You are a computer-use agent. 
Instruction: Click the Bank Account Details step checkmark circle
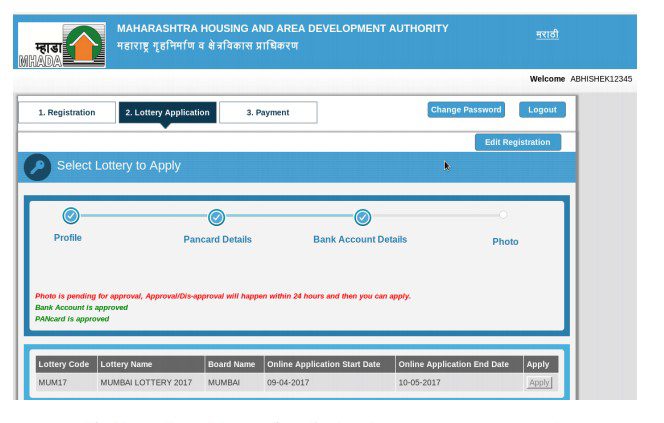(362, 217)
